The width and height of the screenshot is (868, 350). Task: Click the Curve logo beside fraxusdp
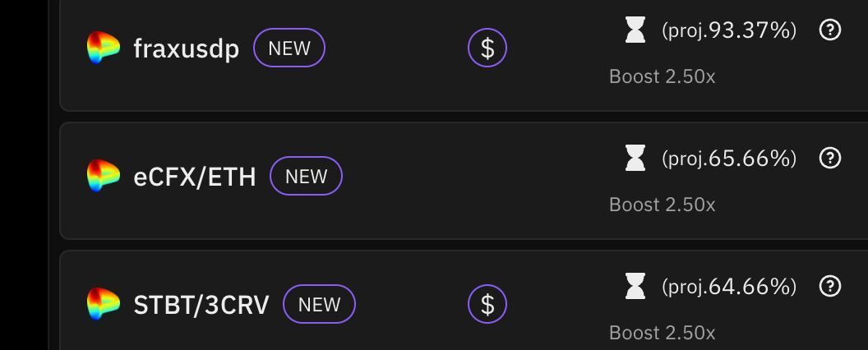(x=104, y=48)
